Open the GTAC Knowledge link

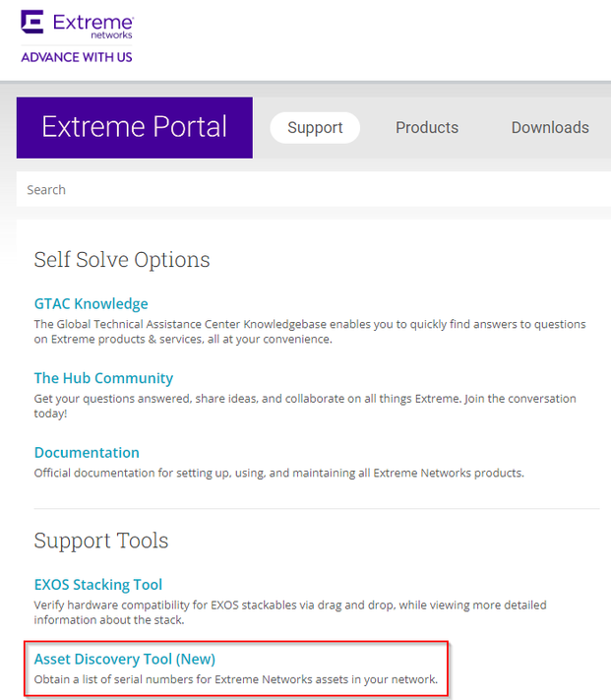(91, 303)
